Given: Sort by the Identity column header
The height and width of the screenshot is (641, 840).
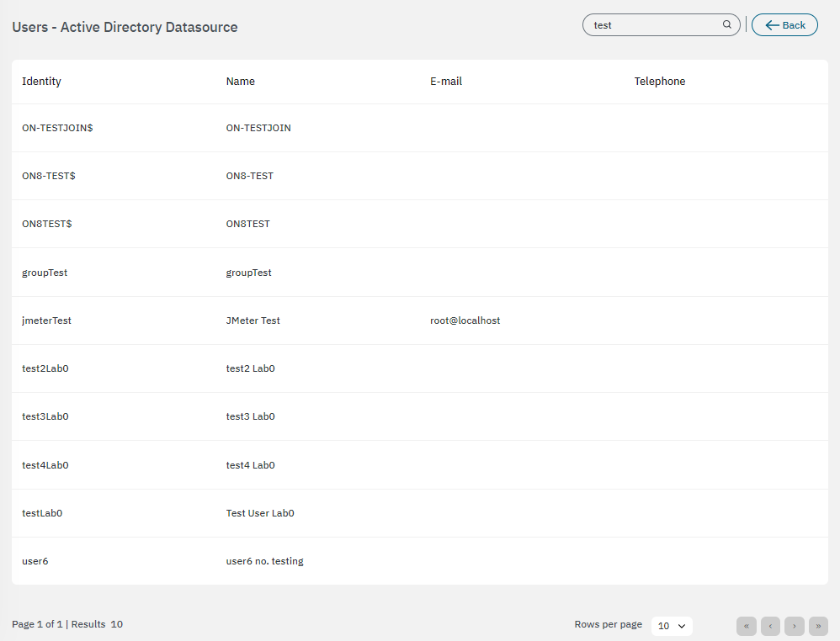Looking at the screenshot, I should click(x=41, y=82).
